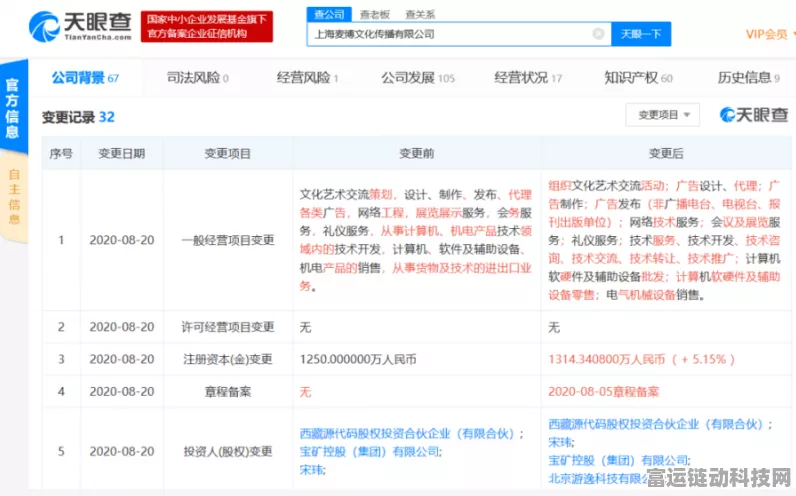This screenshot has width=796, height=496.
Task: Select the 公司发展 105 tab
Action: 418,78
